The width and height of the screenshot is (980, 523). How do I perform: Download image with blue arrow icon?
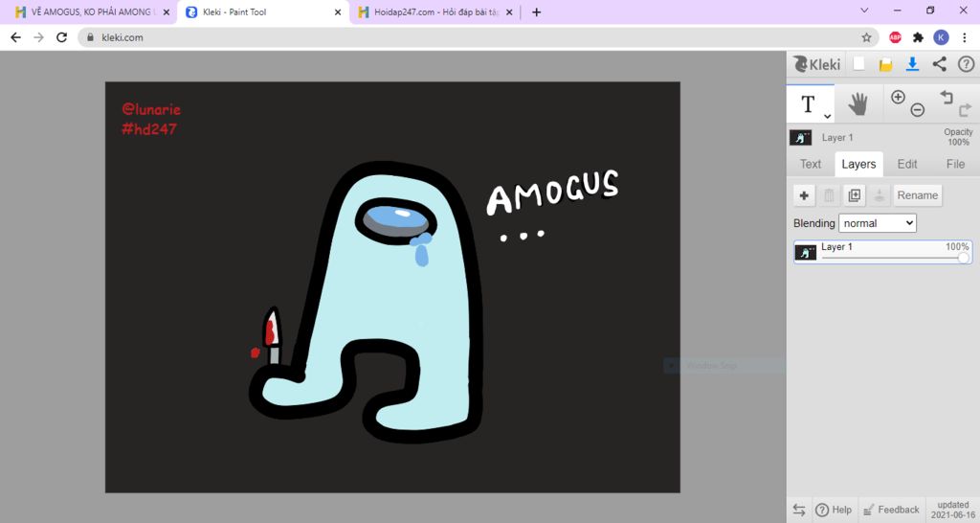click(912, 64)
